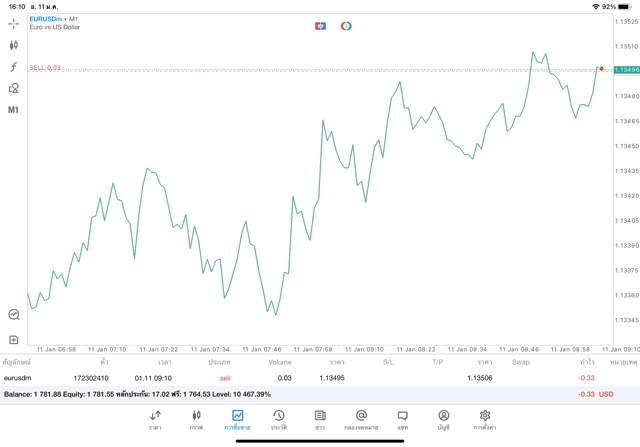Viewport: 640px width, 447px height.
Task: Tap the 11 Jan 08:22 time axis label
Action: coord(416,349)
